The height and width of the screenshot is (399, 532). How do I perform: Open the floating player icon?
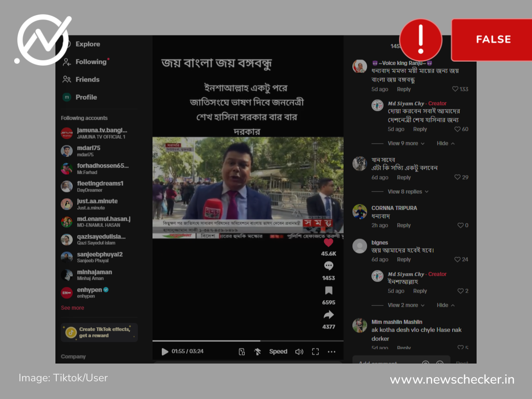242,352
